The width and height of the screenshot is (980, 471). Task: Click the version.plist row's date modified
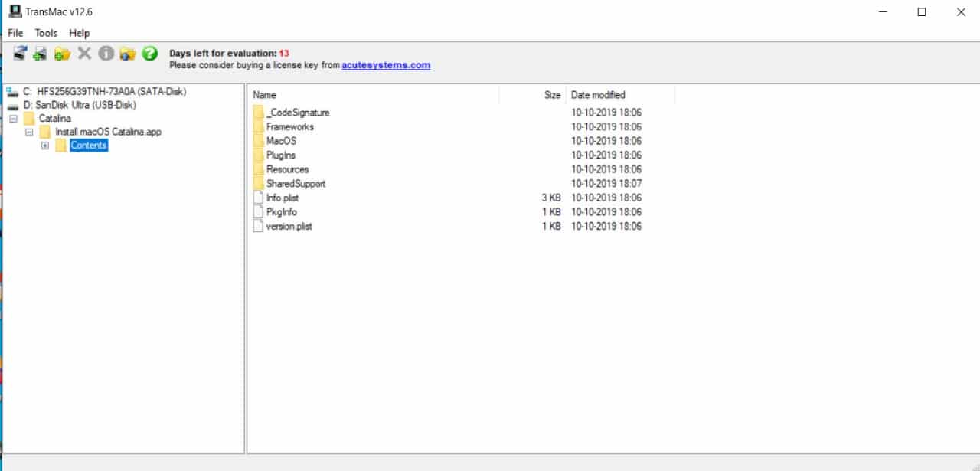606,226
